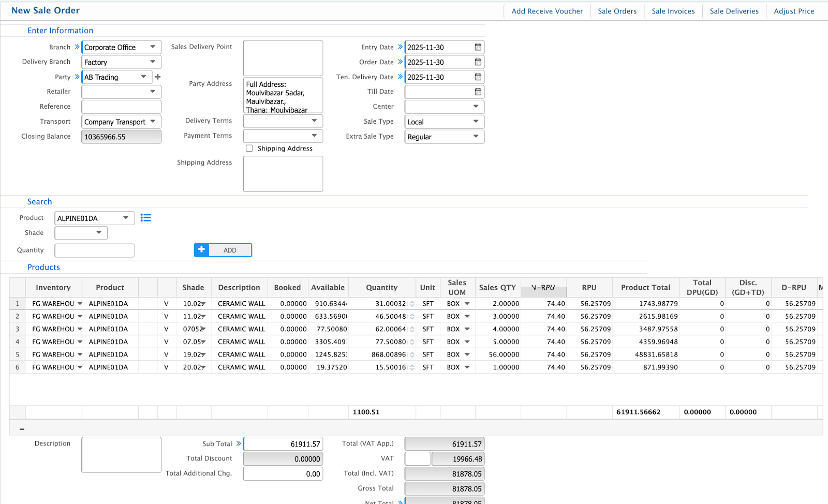828x504 pixels.
Task: Expand the Branch dropdown showing Corporate Office
Action: (153, 47)
